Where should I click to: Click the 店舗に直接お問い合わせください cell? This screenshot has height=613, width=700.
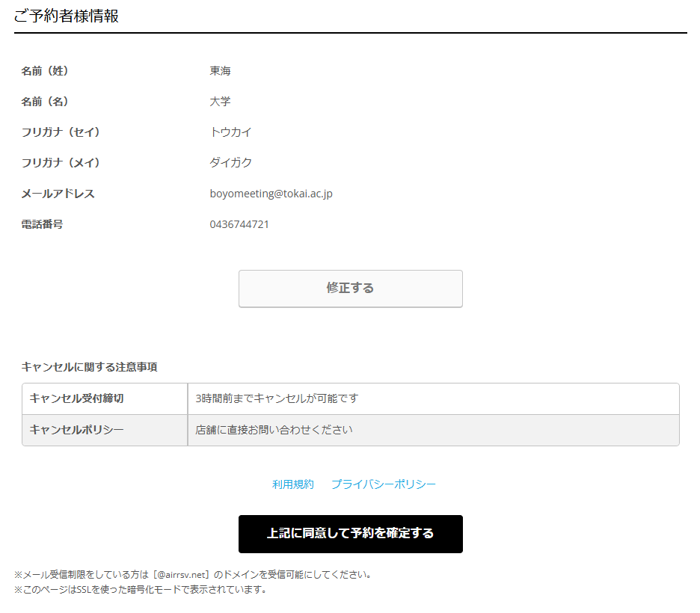coord(274,430)
